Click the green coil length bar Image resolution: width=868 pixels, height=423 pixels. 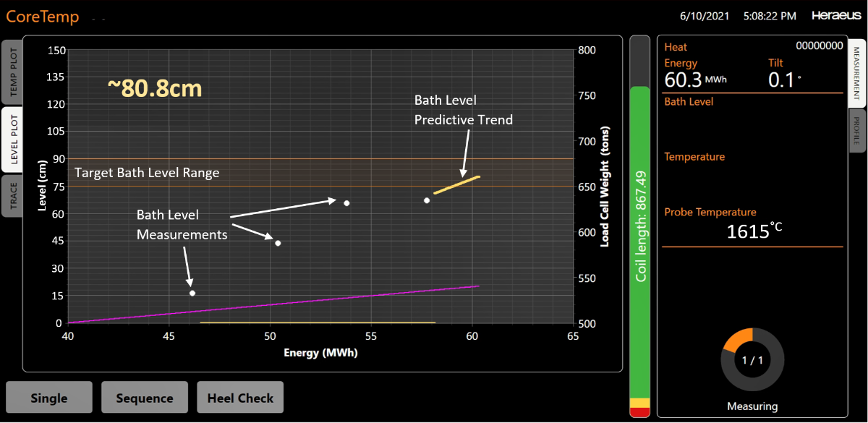640,239
